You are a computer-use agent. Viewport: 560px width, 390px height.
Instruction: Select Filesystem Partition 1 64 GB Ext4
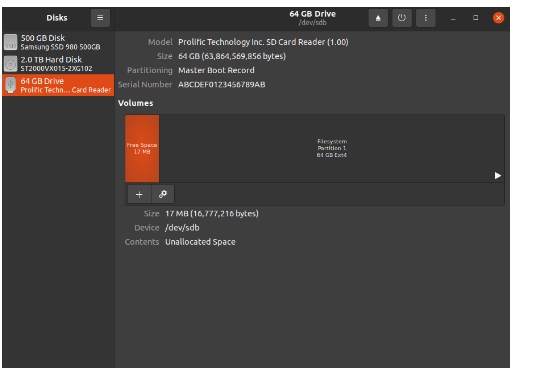coord(332,148)
